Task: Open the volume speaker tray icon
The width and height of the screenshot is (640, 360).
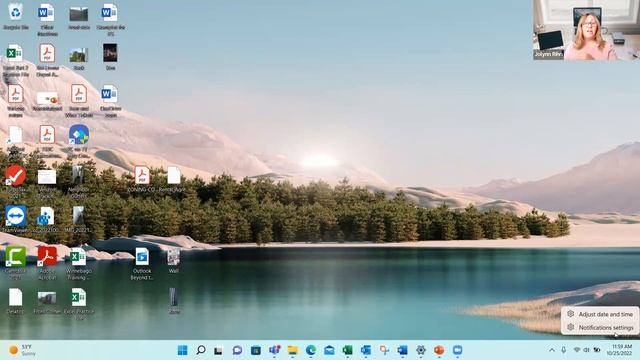Action: (587, 350)
